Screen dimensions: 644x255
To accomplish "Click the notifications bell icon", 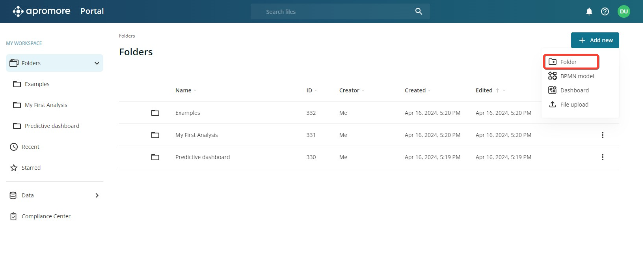I will [x=589, y=11].
